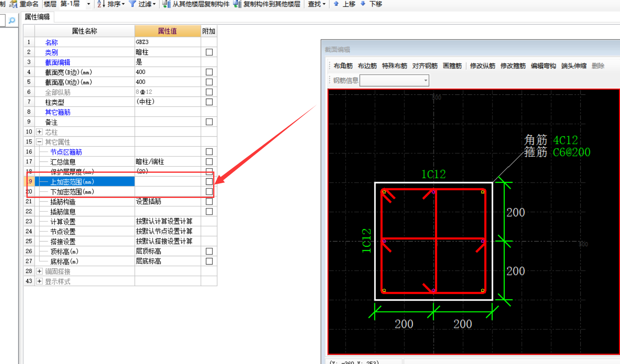
Task: Select the 名称 property link
Action: 52,42
